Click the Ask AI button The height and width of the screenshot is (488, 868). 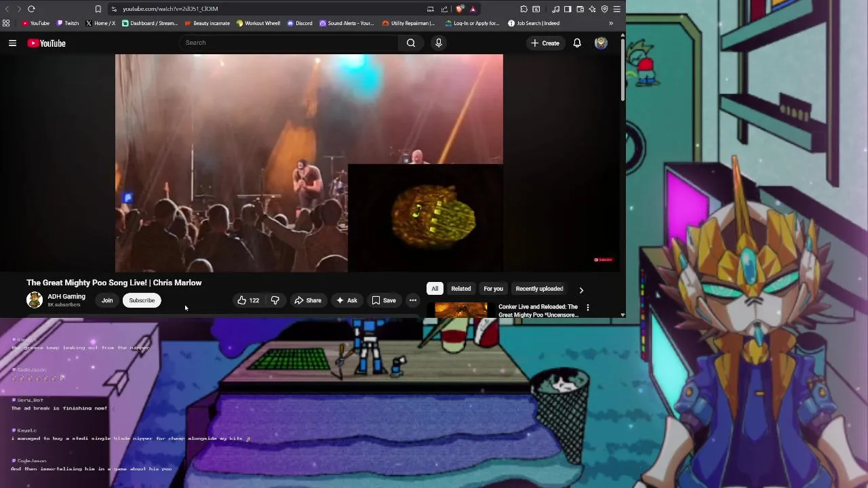point(347,300)
